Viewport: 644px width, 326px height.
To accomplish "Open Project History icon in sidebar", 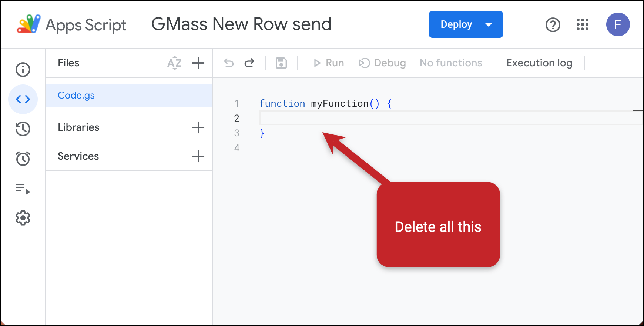I will coord(23,129).
